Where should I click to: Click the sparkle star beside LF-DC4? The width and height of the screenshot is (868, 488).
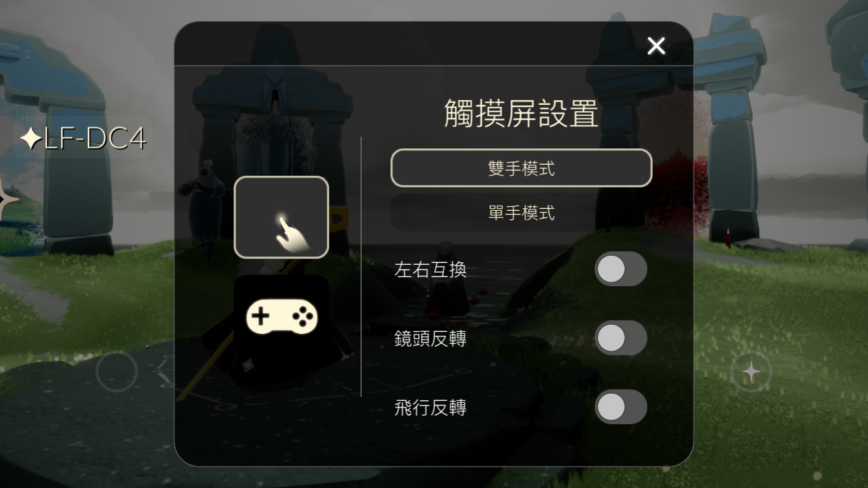coord(31,139)
